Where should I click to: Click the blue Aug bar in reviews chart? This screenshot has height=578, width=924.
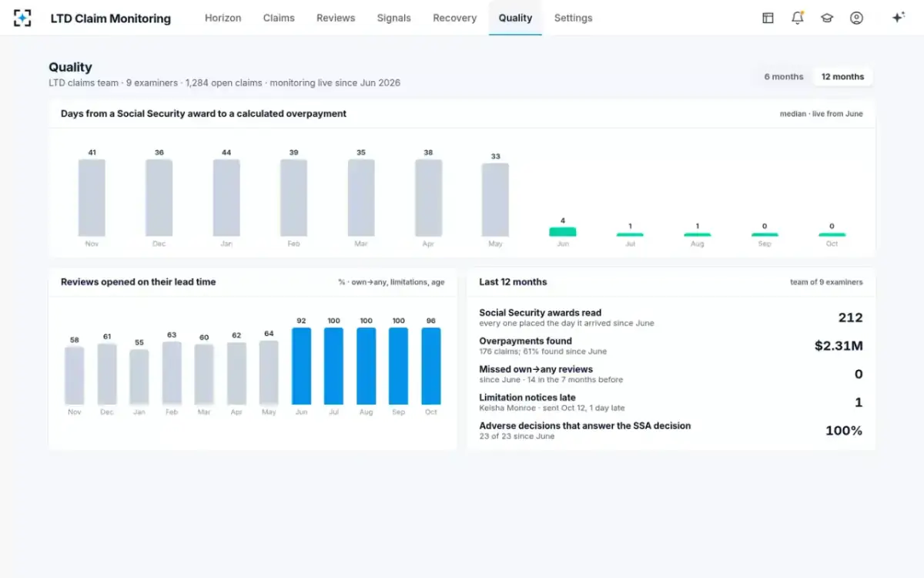(x=367, y=366)
